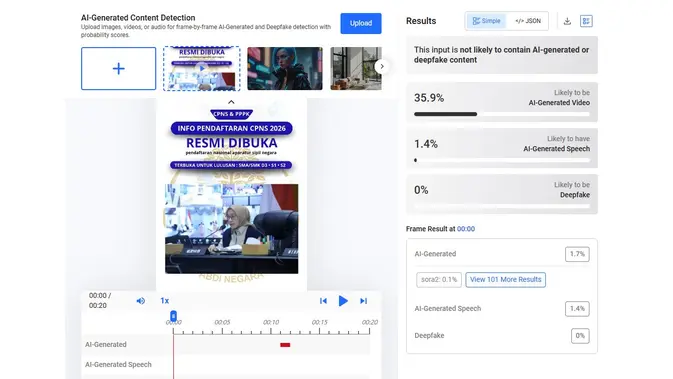Click View 101 More Results
673x379 pixels.
point(505,279)
